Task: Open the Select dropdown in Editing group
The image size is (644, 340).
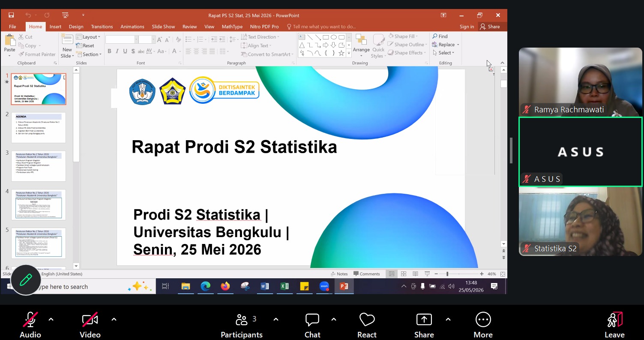Action: (x=443, y=53)
